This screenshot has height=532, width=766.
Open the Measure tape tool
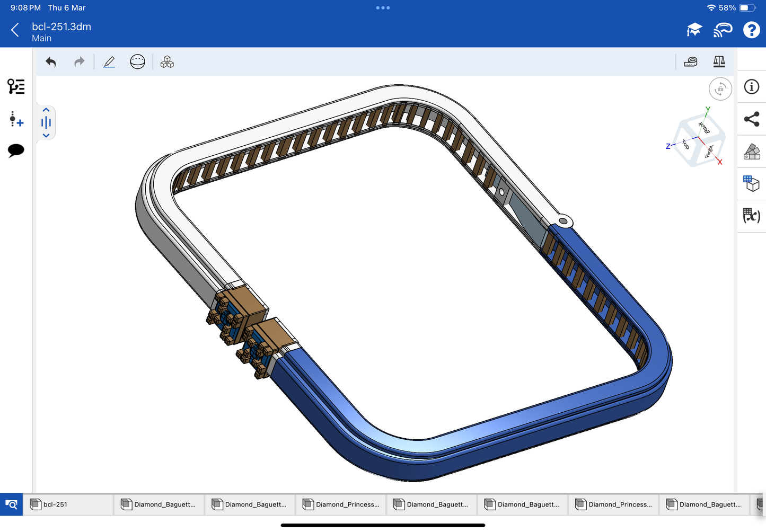(x=691, y=62)
